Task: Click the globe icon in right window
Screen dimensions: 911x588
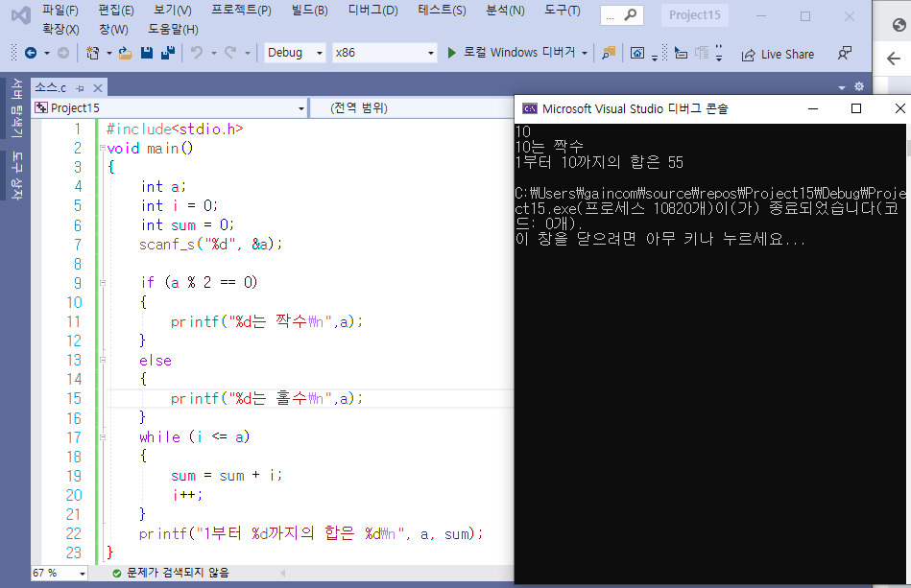Action: tap(899, 25)
